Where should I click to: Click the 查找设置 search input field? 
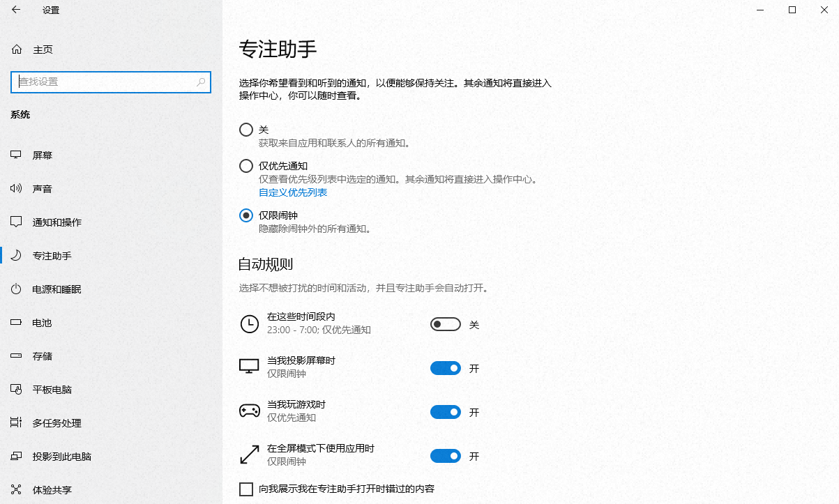[x=105, y=82]
